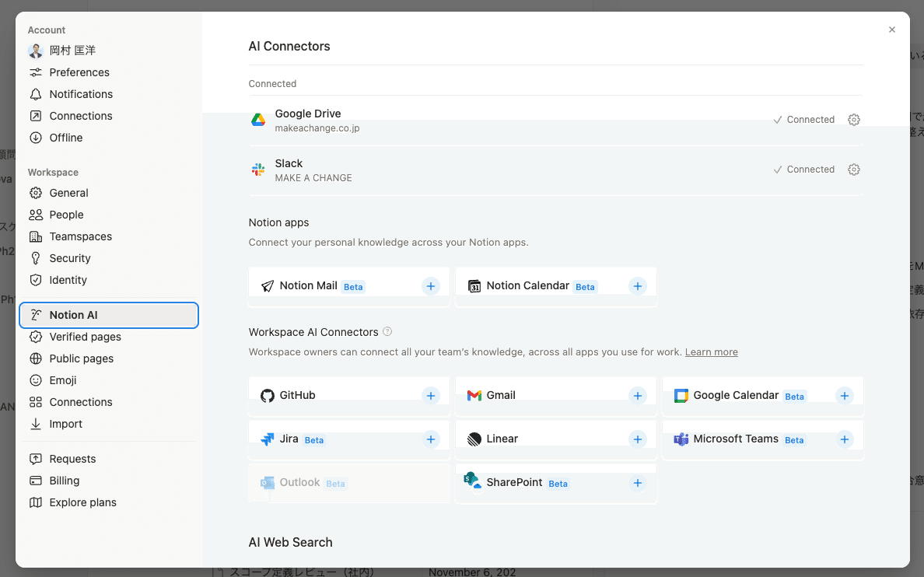924x577 pixels.
Task: Add the Linear connector
Action: [638, 439]
